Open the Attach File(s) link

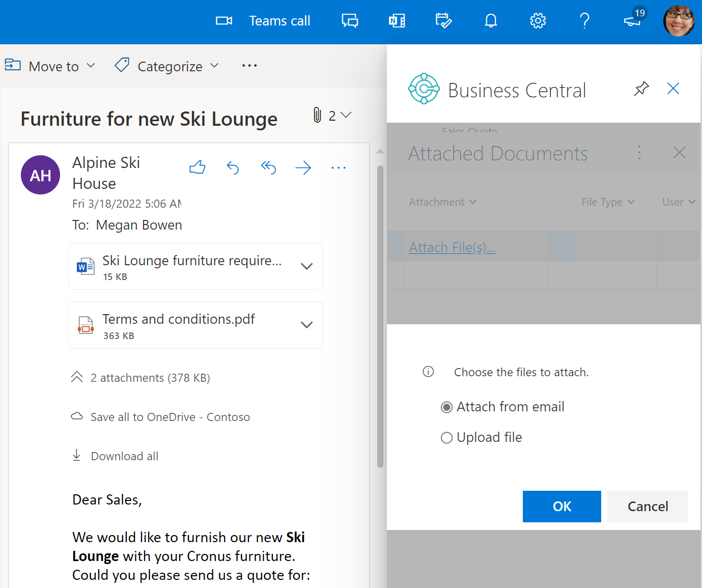[x=452, y=247]
